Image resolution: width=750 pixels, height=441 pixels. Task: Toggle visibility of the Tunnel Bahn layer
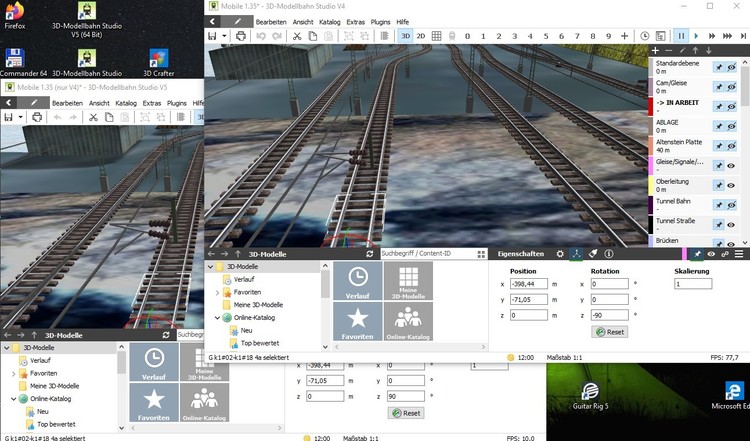(x=731, y=206)
